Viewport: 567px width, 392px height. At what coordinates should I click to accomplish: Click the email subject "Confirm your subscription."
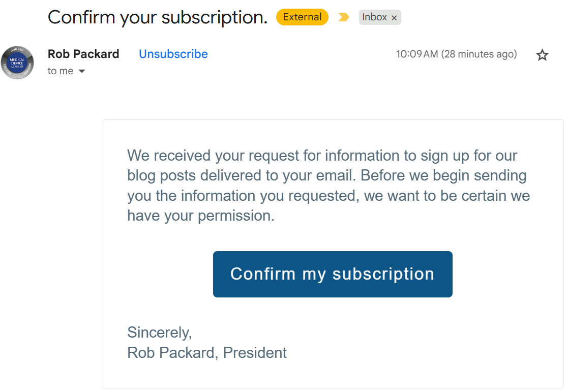click(x=157, y=17)
